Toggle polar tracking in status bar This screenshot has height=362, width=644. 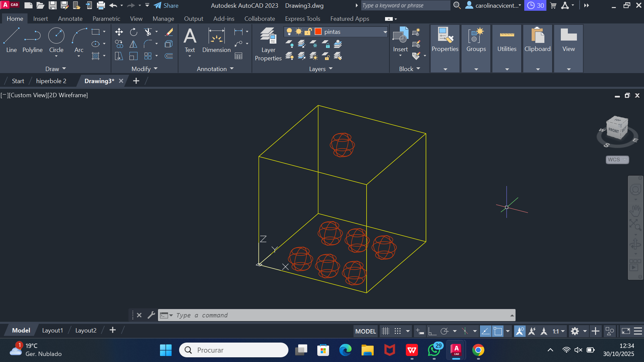point(444,331)
